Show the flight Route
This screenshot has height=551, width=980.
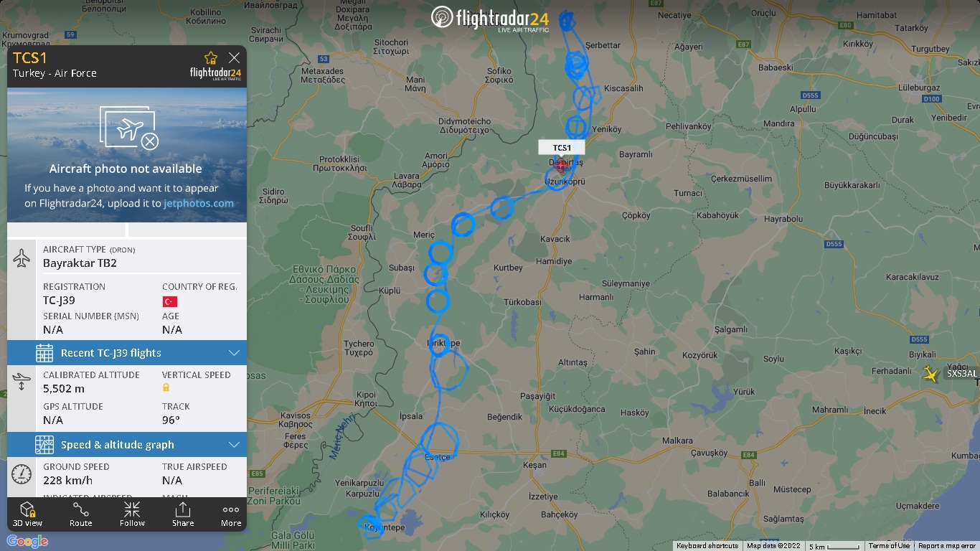coord(81,514)
